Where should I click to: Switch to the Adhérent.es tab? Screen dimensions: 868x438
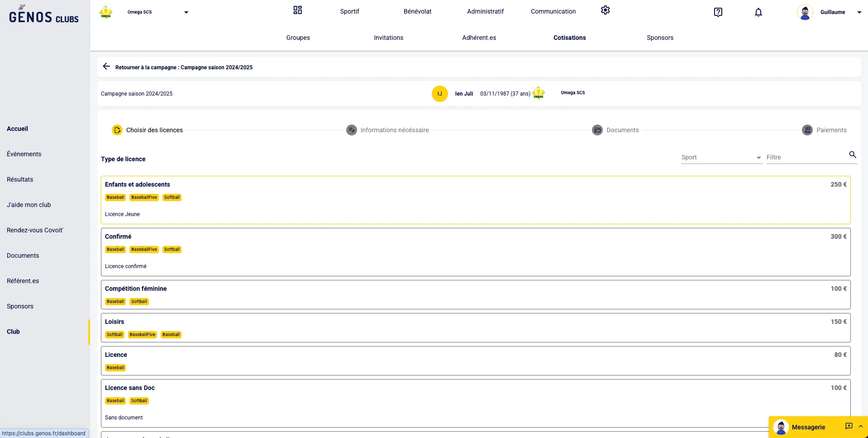click(479, 38)
